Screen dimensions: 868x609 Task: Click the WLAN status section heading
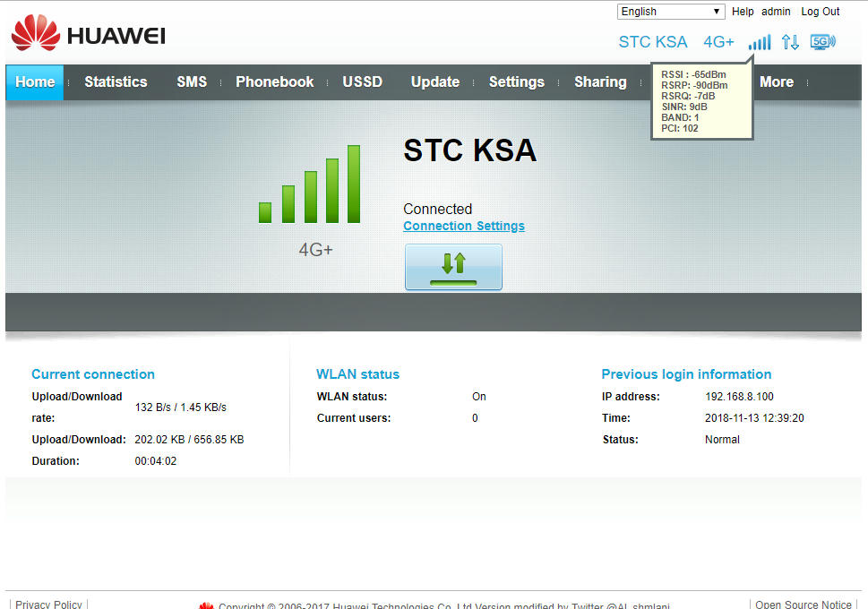357,374
